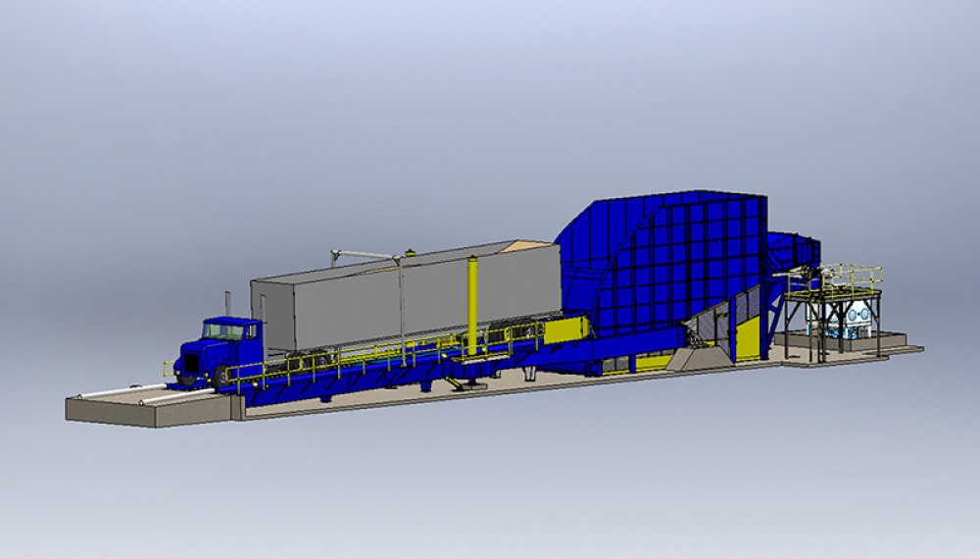Pick the tall yellow vertical cylinder post
The width and height of the screenshot is (980, 559).
(x=472, y=305)
